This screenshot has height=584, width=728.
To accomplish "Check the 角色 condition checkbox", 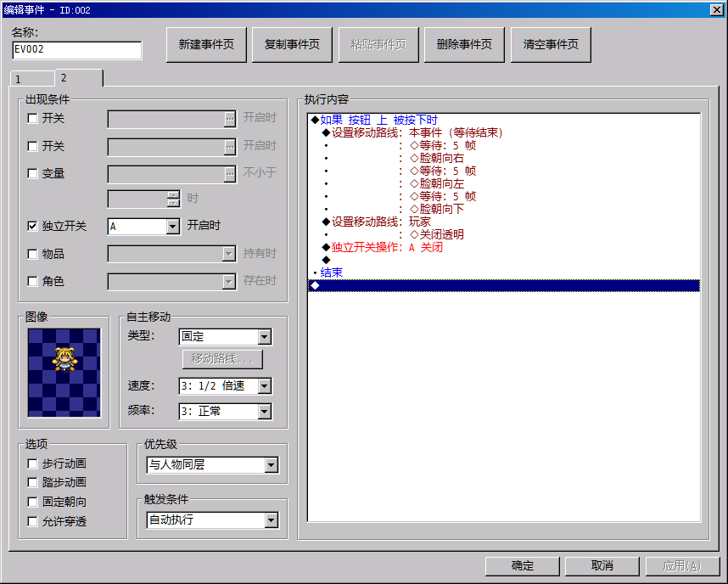I will tap(32, 282).
